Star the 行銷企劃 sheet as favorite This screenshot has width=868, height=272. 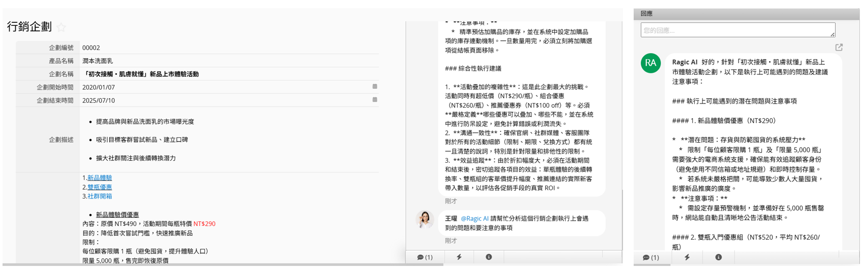click(x=61, y=27)
